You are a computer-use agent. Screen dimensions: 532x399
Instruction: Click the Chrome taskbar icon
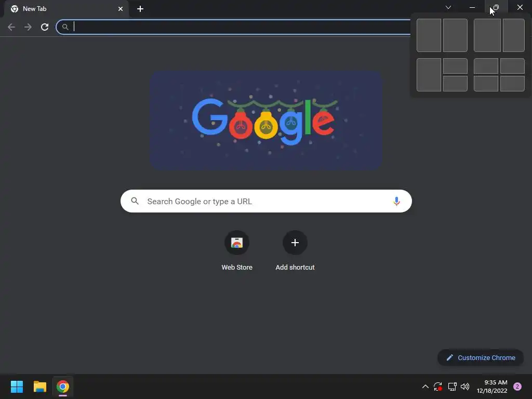point(63,387)
